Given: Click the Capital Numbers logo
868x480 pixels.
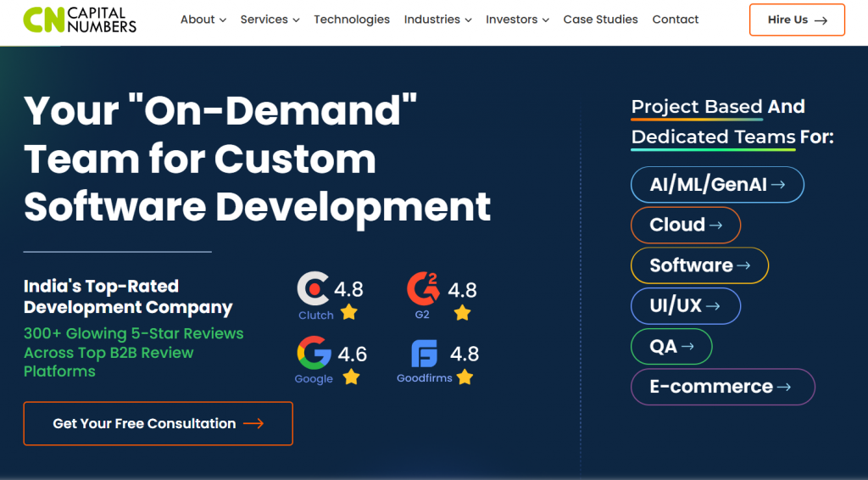Looking at the screenshot, I should [80, 20].
